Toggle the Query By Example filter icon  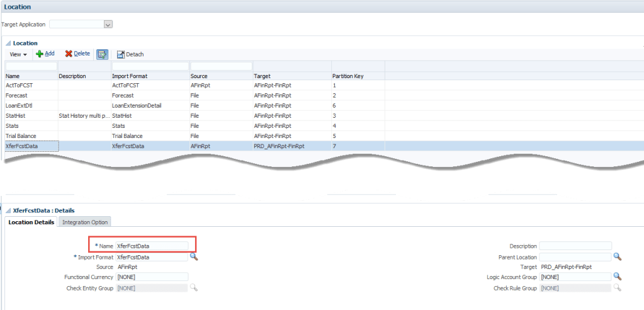[102, 54]
